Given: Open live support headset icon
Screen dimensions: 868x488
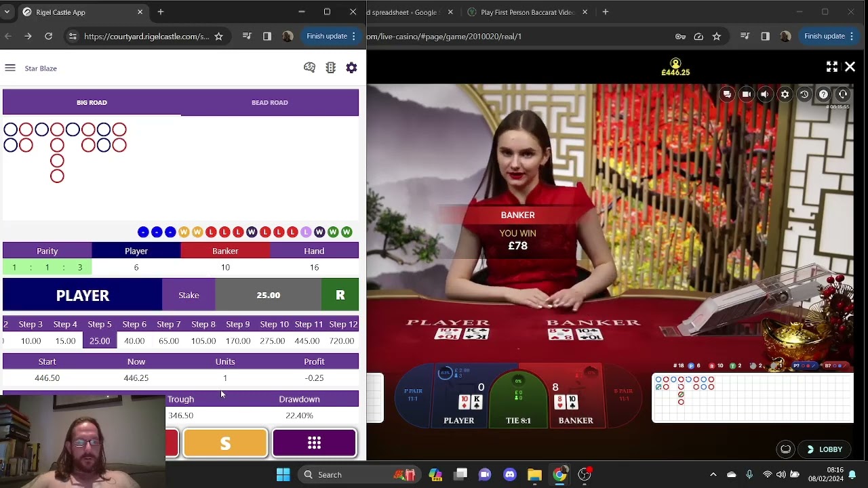Looking at the screenshot, I should [843, 94].
